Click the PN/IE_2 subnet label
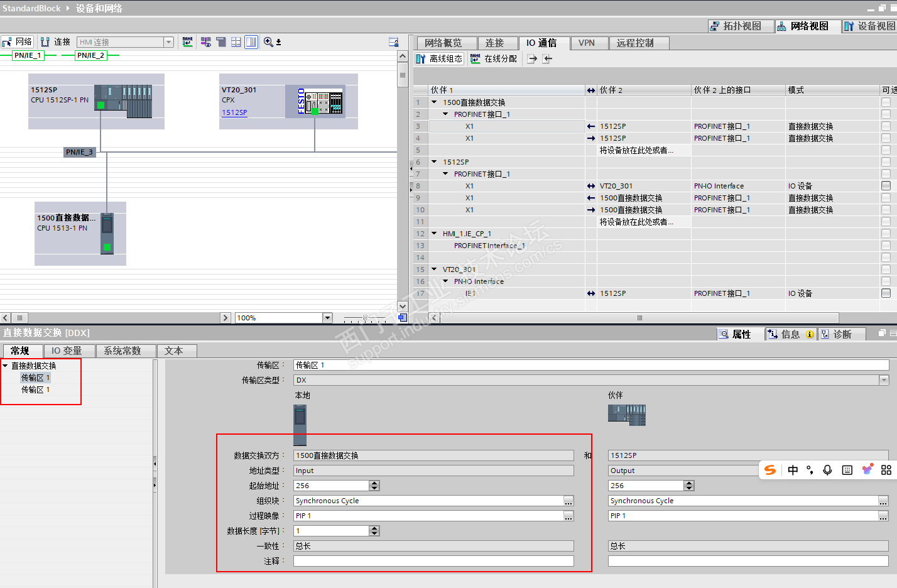Viewport: 897px width, 588px height. coord(90,55)
